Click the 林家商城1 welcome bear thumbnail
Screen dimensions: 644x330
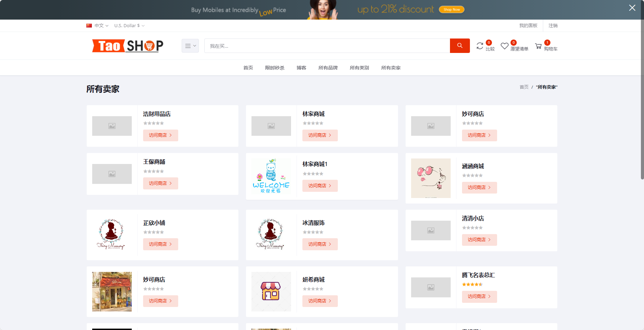(271, 176)
